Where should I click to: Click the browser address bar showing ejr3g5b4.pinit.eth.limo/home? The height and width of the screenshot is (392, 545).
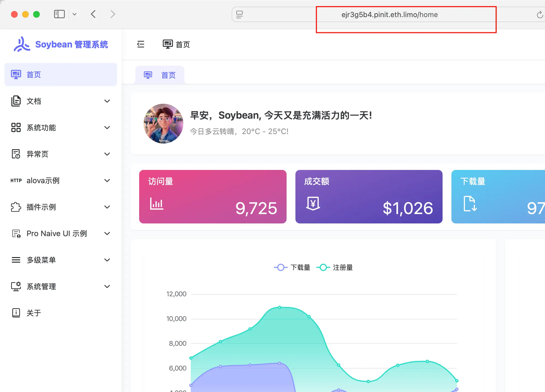click(389, 15)
